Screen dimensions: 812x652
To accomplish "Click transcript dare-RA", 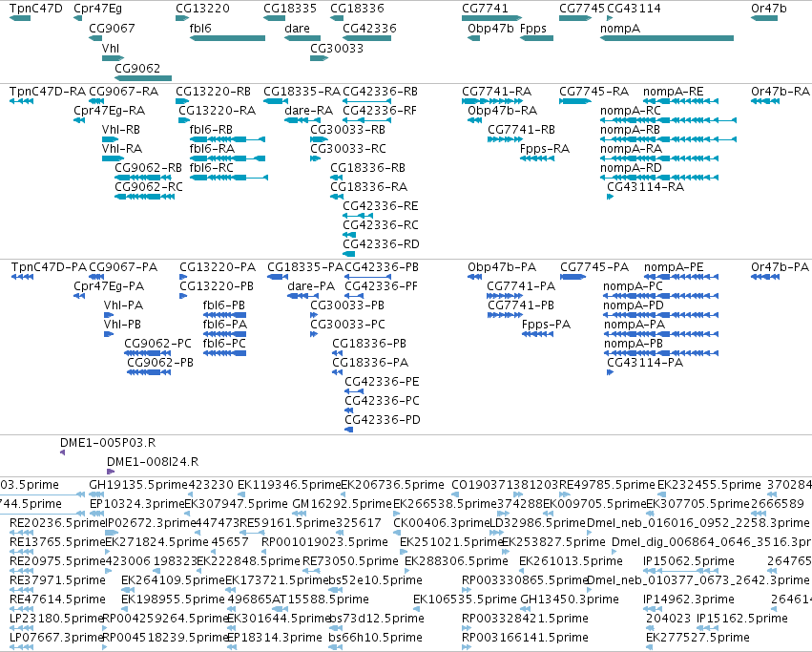I will pos(308,111).
